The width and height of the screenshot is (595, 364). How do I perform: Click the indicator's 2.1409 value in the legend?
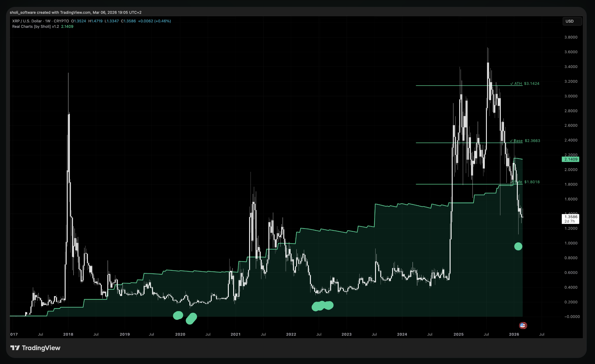(67, 26)
